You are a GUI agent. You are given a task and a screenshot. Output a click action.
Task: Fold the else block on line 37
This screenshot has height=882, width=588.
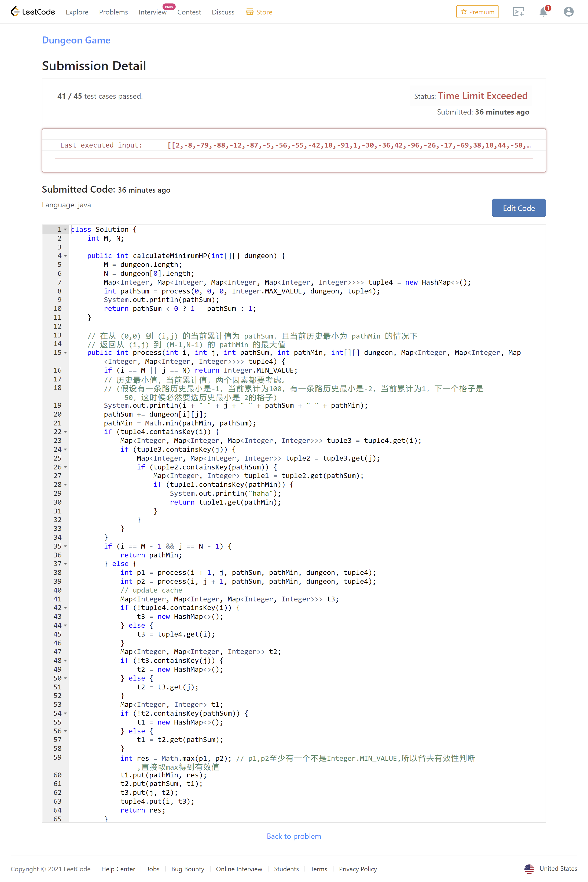pyautogui.click(x=66, y=564)
